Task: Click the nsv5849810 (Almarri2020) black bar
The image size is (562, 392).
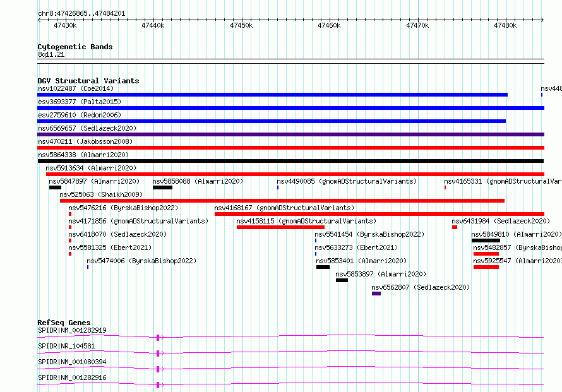Action: click(486, 241)
